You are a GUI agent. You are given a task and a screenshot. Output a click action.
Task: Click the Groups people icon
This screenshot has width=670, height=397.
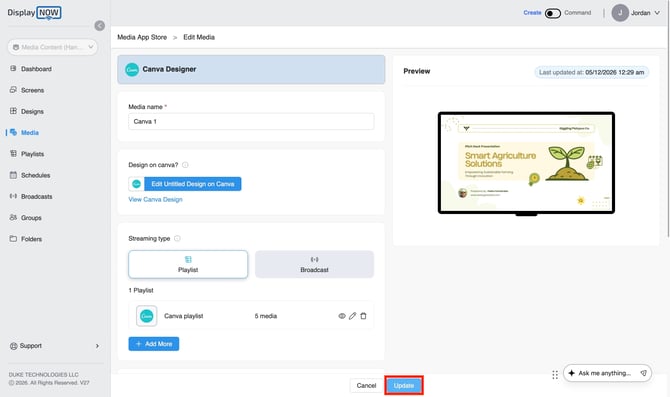click(13, 217)
